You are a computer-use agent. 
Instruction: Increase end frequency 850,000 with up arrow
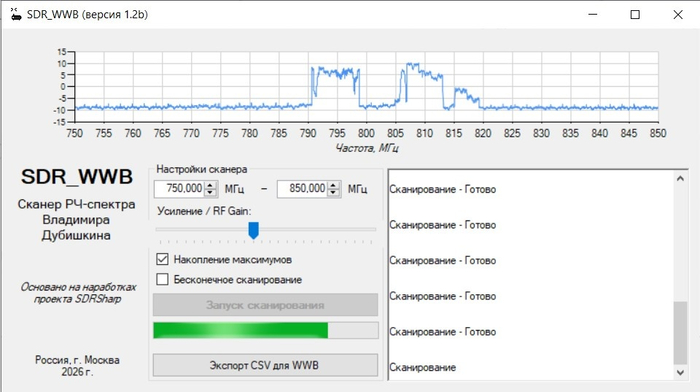[333, 185]
